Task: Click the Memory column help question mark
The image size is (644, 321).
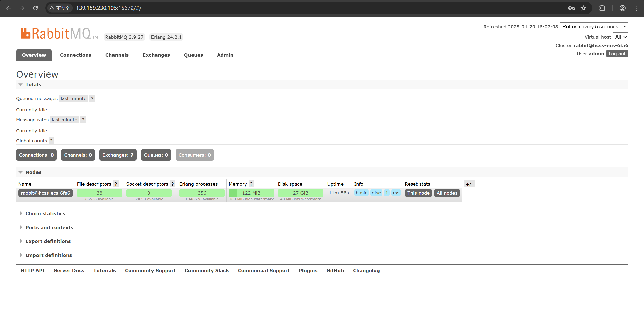Action: click(x=251, y=184)
